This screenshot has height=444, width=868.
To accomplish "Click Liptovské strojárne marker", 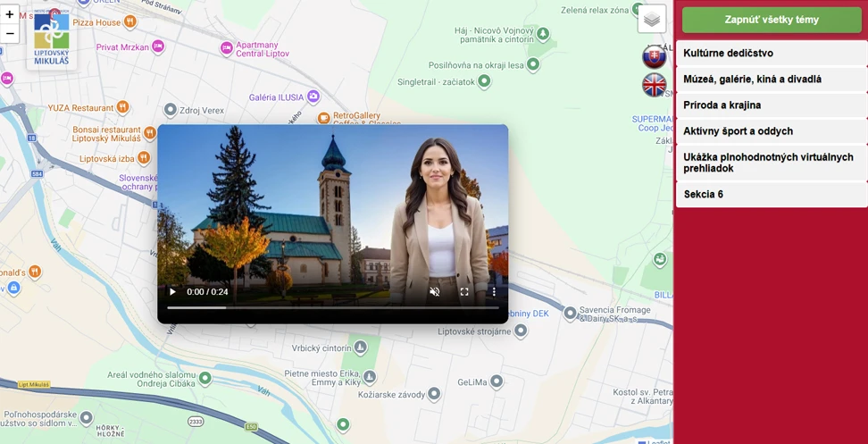I will (x=521, y=331).
